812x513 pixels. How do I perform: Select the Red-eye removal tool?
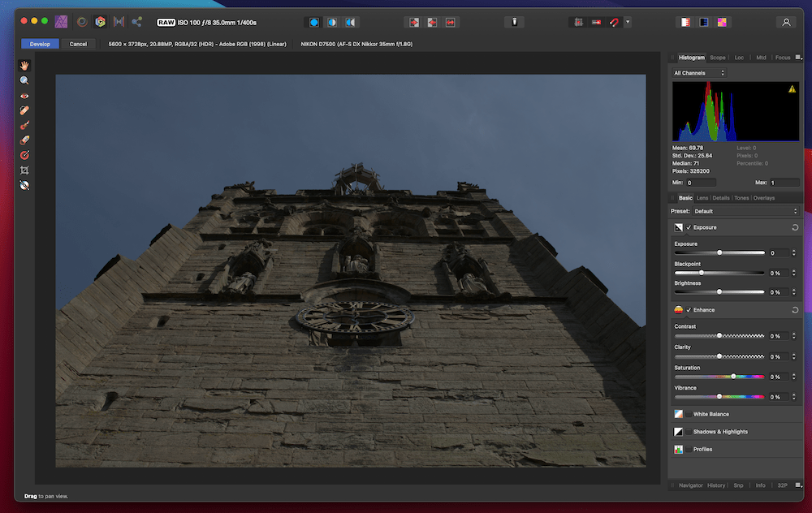[x=24, y=95]
